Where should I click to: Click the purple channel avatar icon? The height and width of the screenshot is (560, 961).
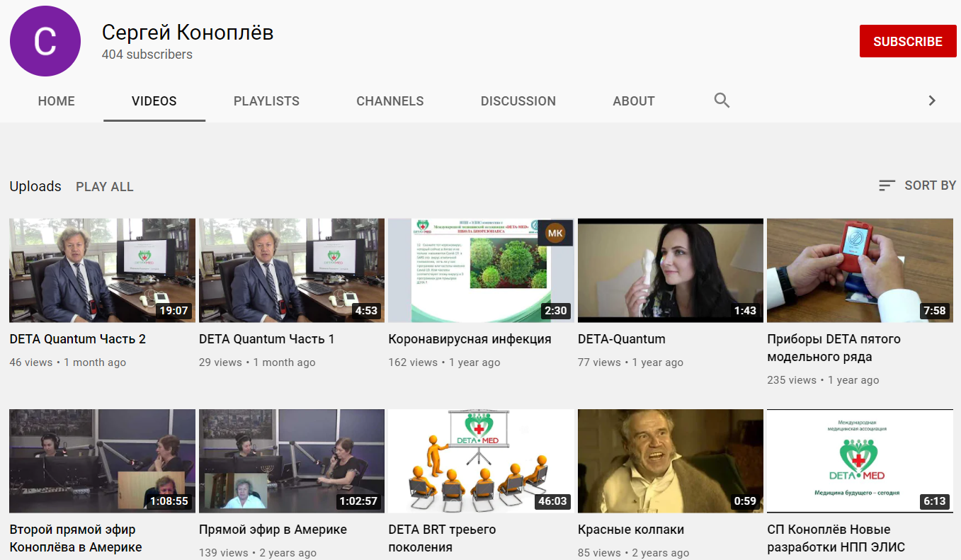tap(45, 42)
